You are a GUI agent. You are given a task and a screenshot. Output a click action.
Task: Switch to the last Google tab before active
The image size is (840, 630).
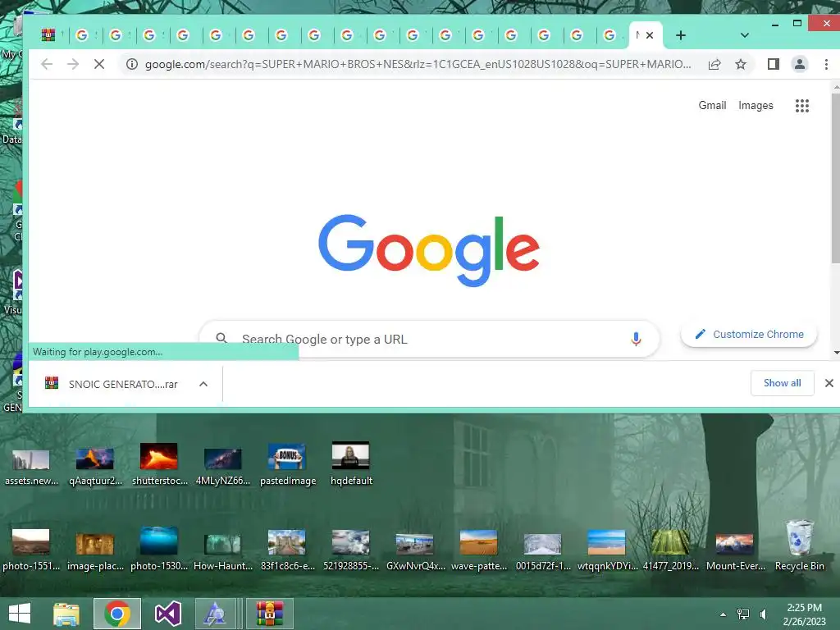[x=609, y=35]
